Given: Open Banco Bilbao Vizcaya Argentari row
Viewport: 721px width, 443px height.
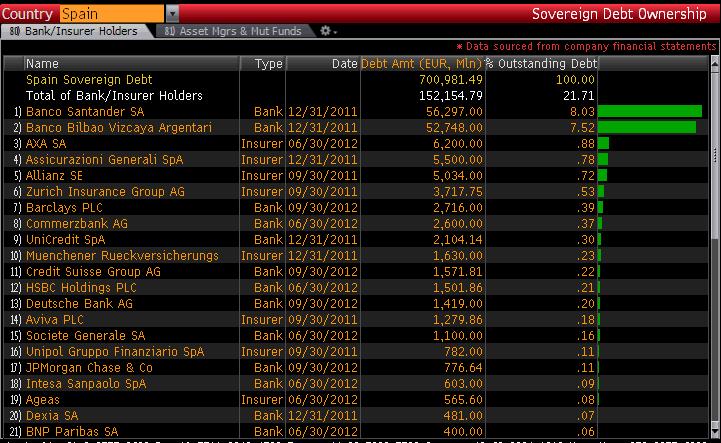Looking at the screenshot, I should point(118,127).
